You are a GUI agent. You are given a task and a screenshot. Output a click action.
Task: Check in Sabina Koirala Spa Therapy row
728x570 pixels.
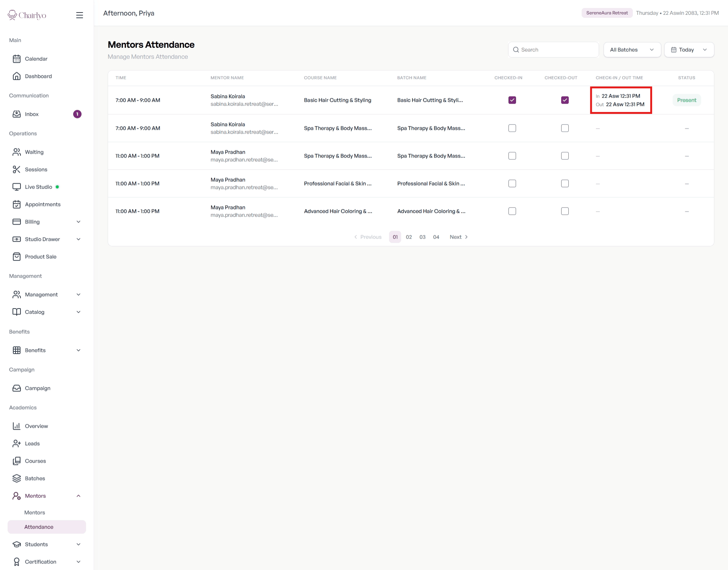point(512,128)
